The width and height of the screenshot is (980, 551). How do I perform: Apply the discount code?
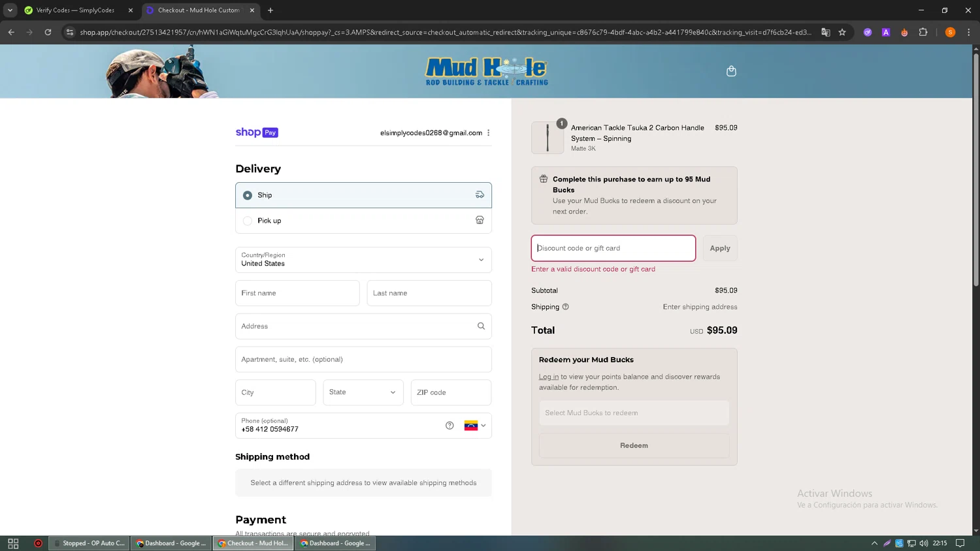[x=720, y=248]
